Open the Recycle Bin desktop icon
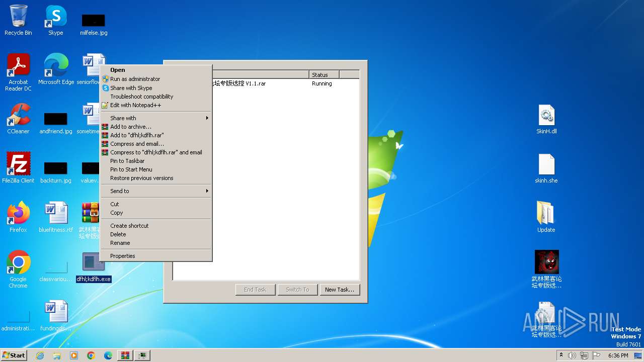This screenshot has height=362, width=644. [x=18, y=20]
